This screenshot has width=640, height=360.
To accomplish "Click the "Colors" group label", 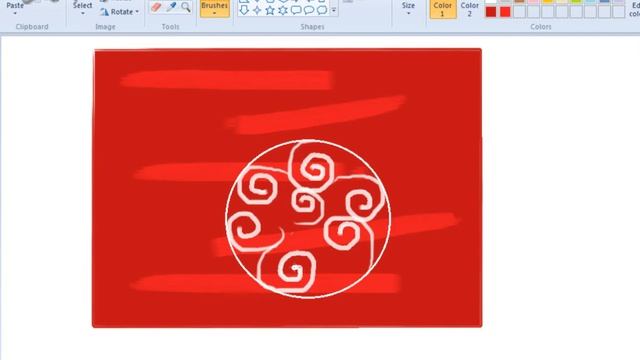I will click(x=541, y=27).
